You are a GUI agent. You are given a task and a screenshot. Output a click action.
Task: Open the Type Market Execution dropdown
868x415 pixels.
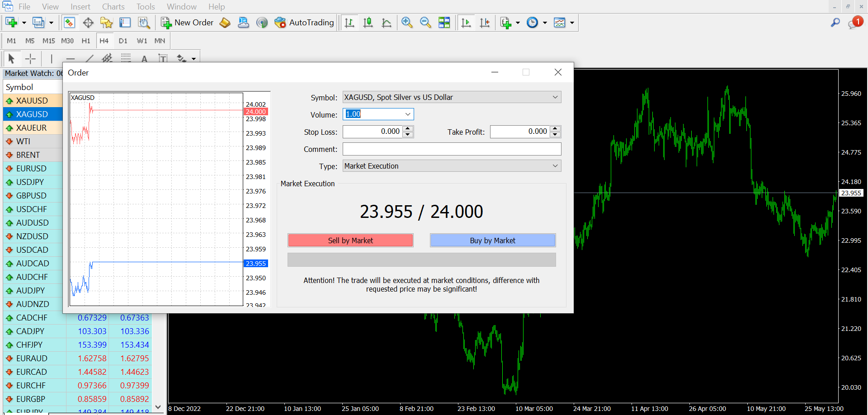(x=555, y=166)
